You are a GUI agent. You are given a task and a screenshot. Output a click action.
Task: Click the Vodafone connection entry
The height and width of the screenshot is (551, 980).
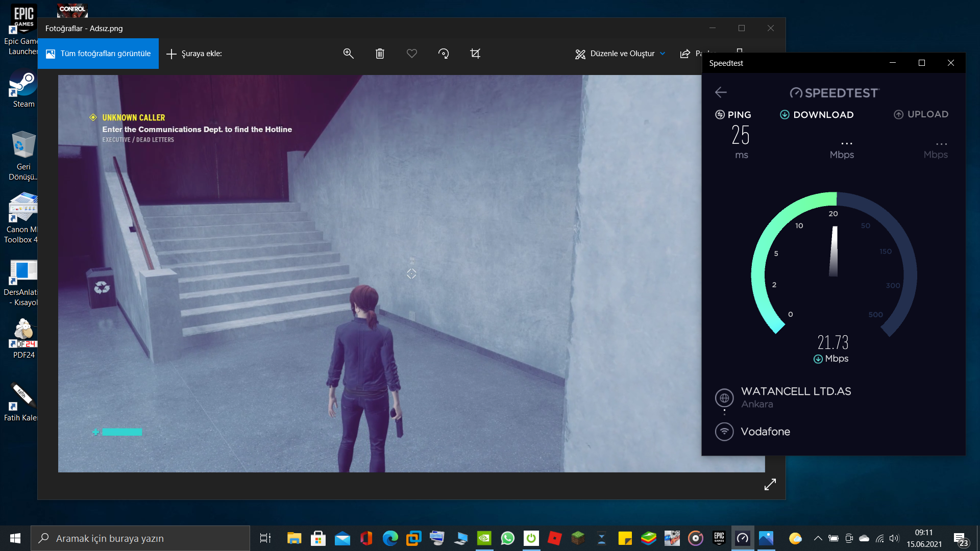coord(765,432)
